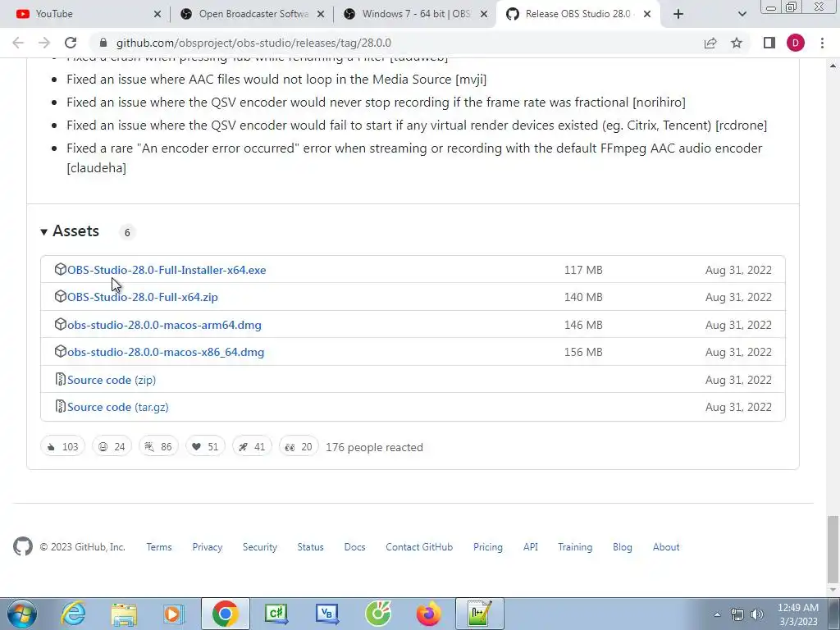Download OBS-Studio-28.0-Full-x64.zip

point(143,297)
